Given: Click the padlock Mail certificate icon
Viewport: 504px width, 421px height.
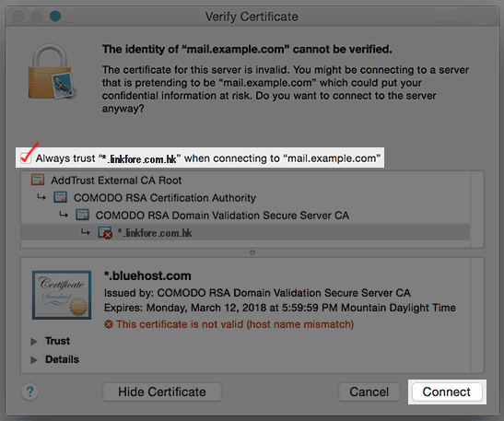Looking at the screenshot, I should [53, 71].
